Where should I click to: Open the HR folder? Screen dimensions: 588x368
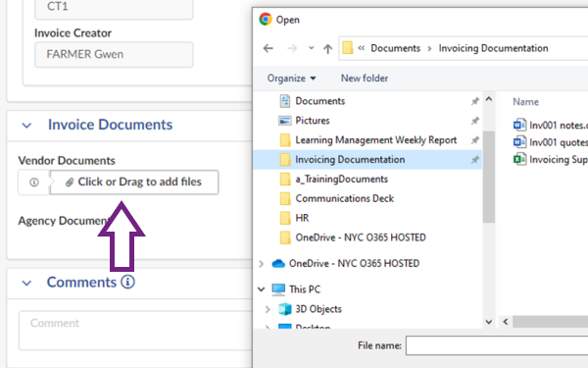point(302,218)
